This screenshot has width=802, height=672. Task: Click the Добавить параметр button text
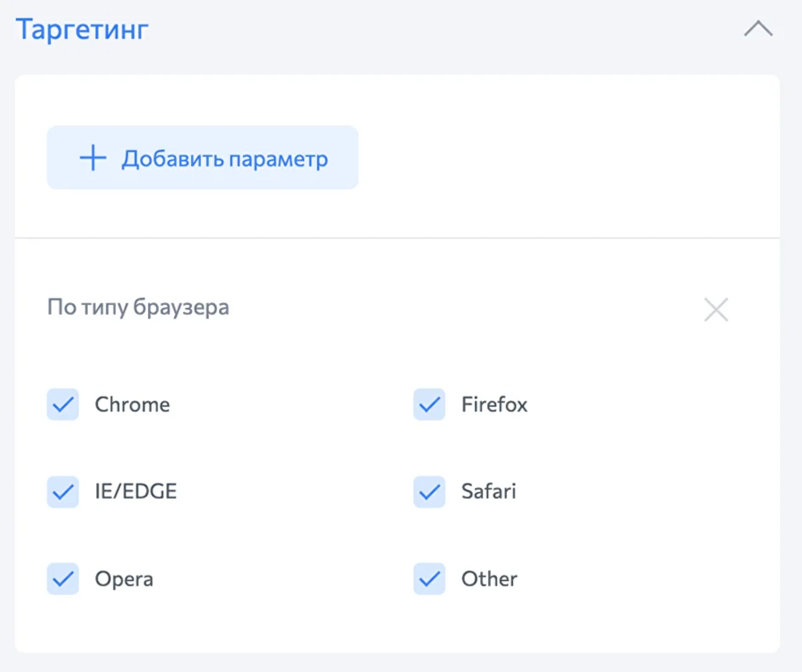(x=224, y=159)
